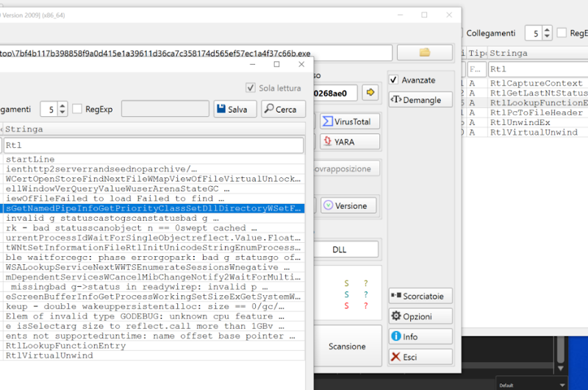588x390 pixels.
Task: Click the Rtl filter field in the background table
Action: (539, 69)
